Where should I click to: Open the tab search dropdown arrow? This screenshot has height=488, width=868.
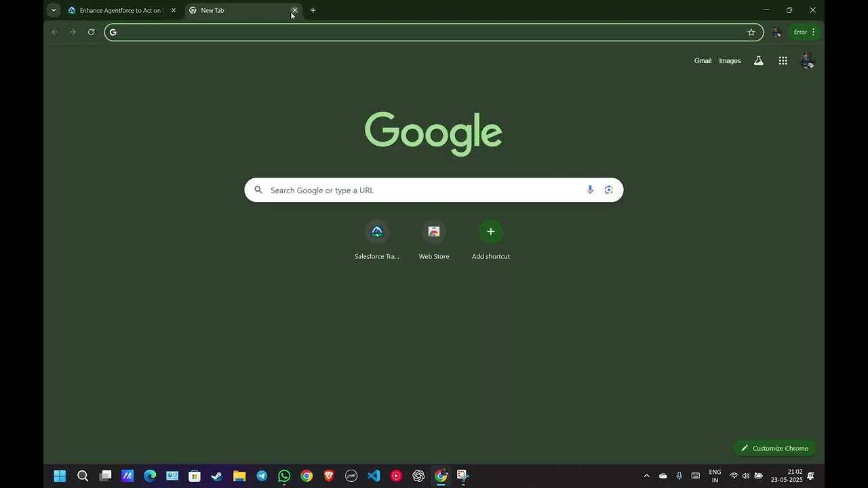(54, 10)
